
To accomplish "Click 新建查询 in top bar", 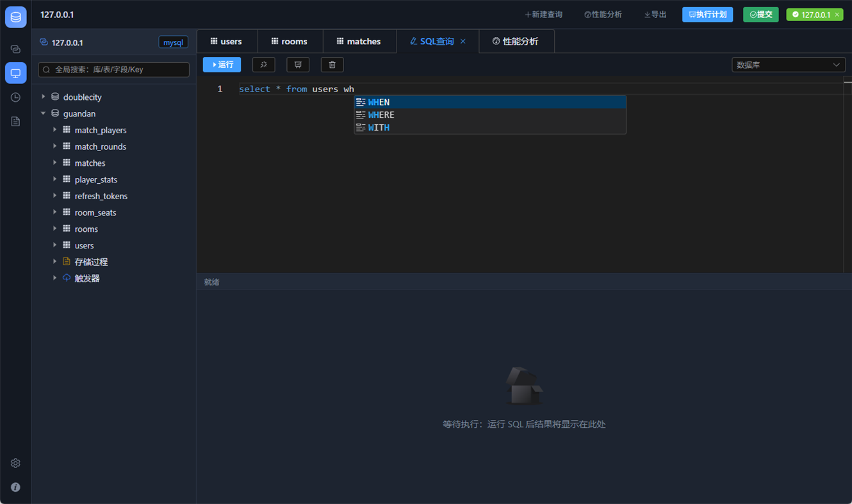I will (543, 15).
